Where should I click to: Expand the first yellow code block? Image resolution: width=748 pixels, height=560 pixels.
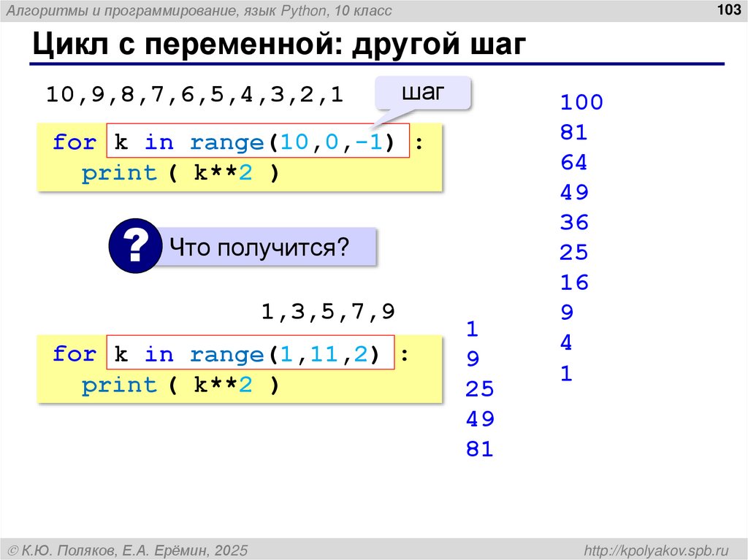240,157
